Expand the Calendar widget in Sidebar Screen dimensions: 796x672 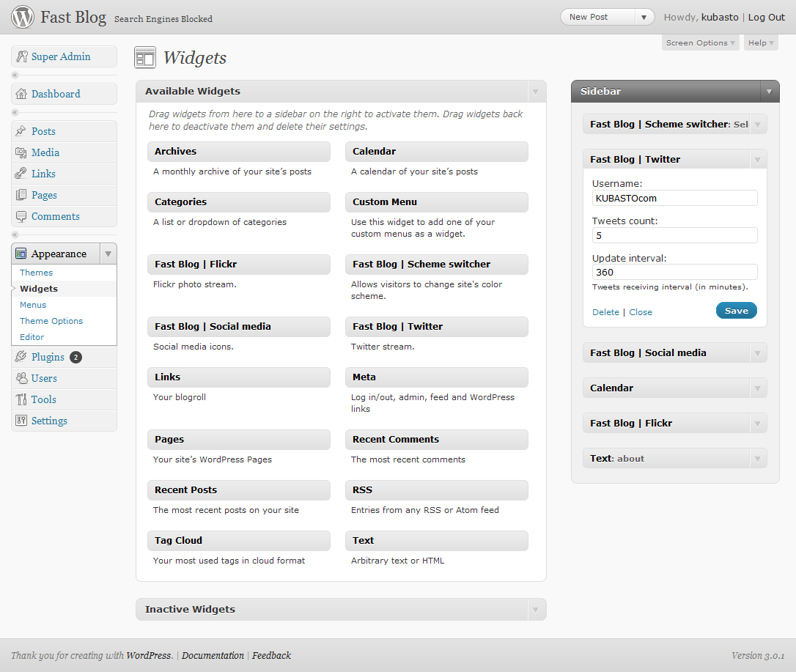click(757, 388)
